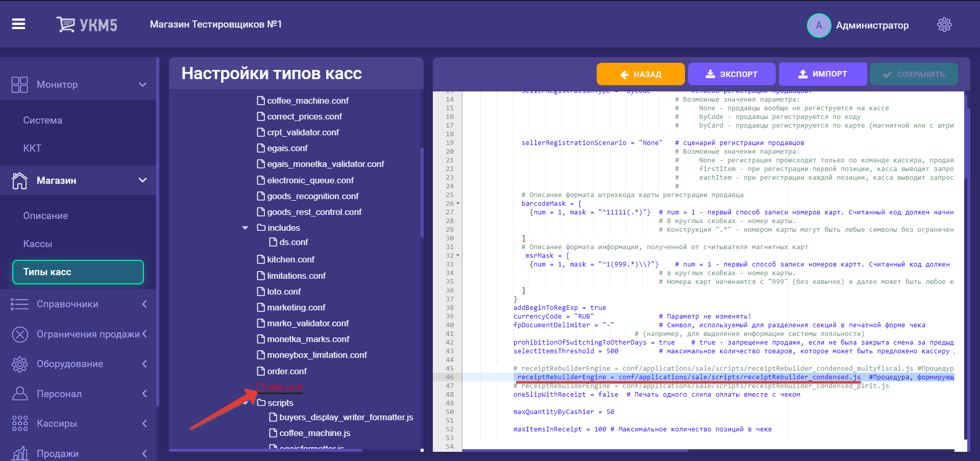Open limitations.conf file
The width and height of the screenshot is (980, 461).
[296, 276]
